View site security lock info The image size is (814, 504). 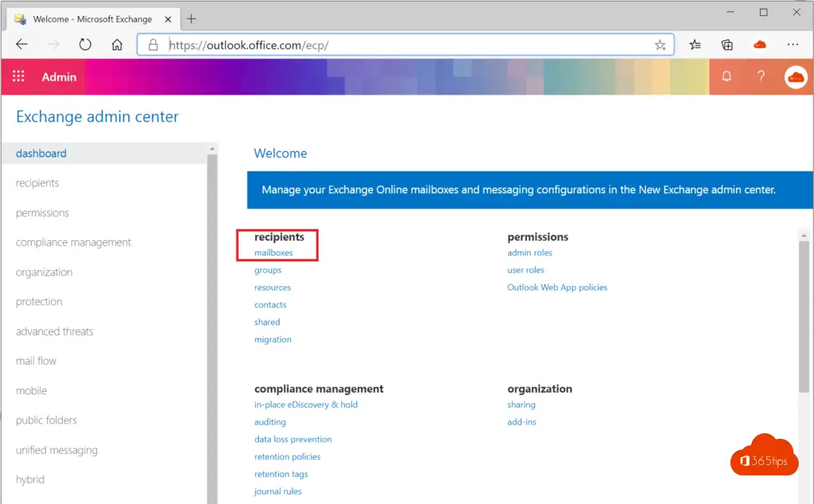tap(153, 45)
